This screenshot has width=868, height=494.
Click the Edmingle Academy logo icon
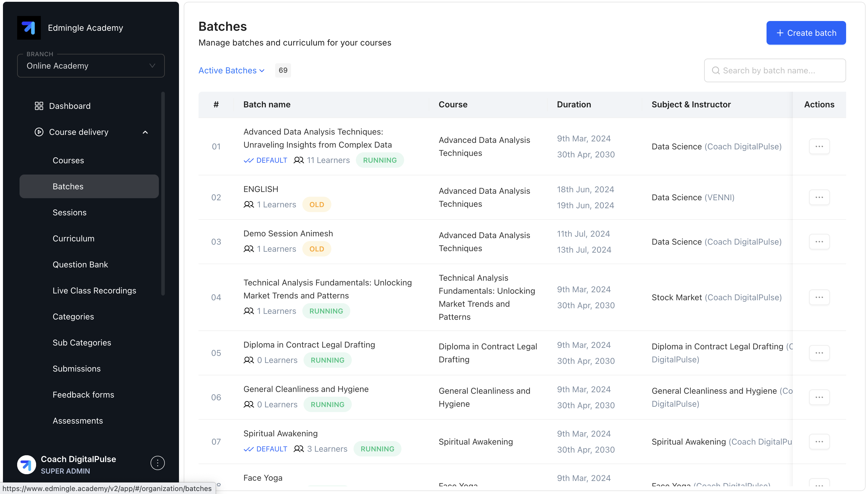[29, 28]
